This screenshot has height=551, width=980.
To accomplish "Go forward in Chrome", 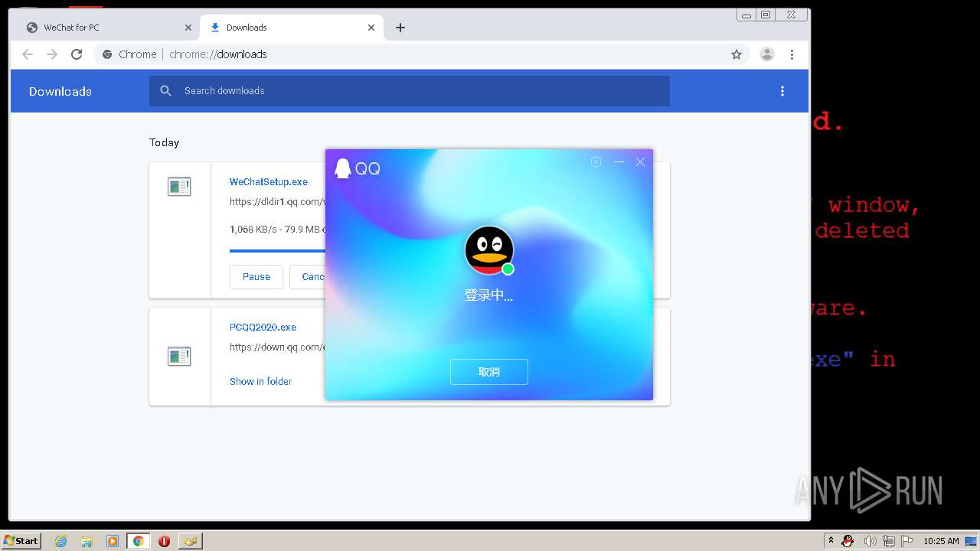I will pos(52,54).
